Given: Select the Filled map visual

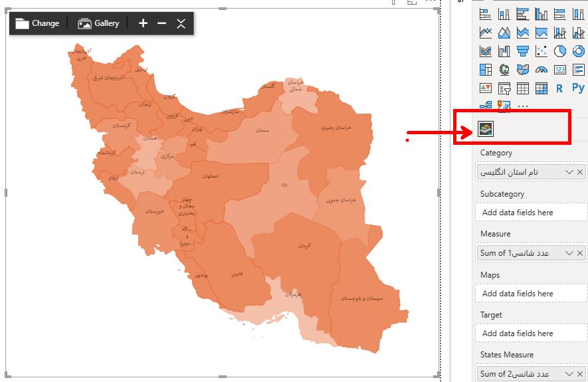Looking at the screenshot, I should pyautogui.click(x=523, y=70).
